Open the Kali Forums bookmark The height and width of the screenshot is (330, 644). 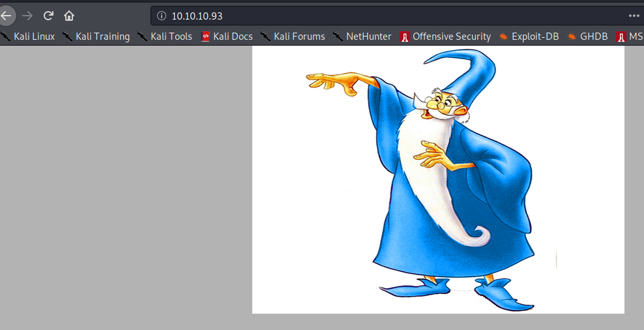(293, 37)
